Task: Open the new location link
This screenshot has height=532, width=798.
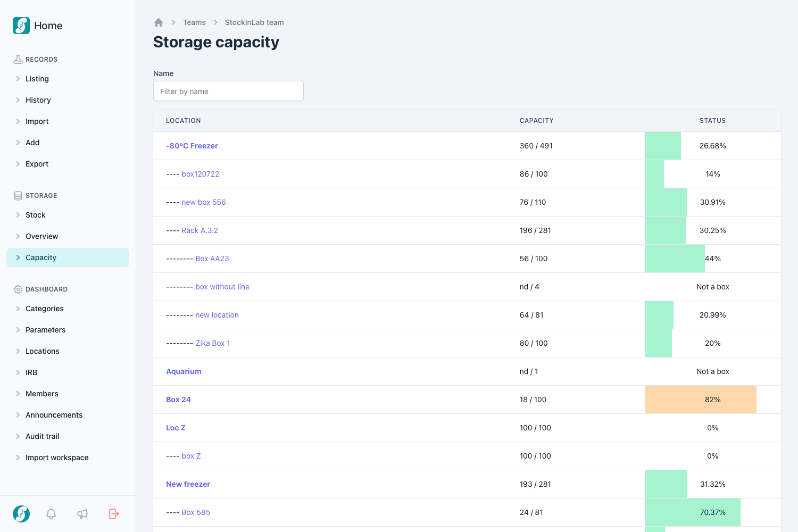Action: pos(217,315)
